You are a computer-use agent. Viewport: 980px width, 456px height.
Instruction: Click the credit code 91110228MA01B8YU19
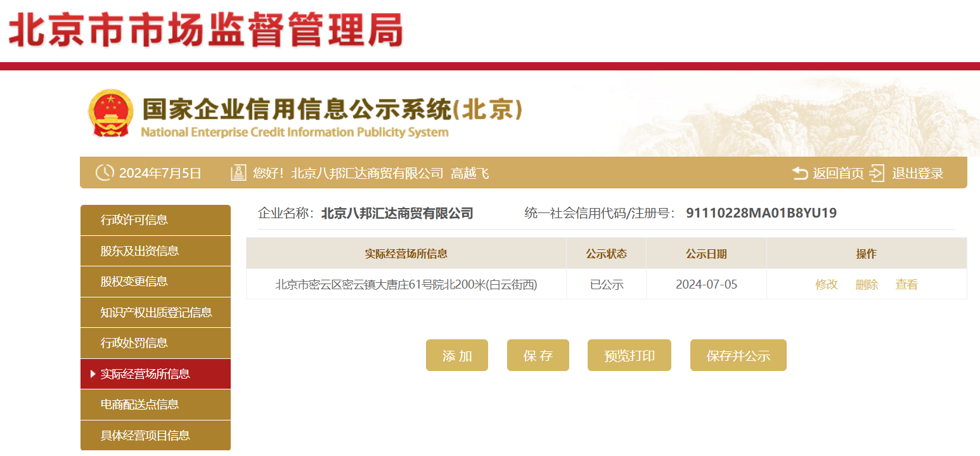coord(761,213)
